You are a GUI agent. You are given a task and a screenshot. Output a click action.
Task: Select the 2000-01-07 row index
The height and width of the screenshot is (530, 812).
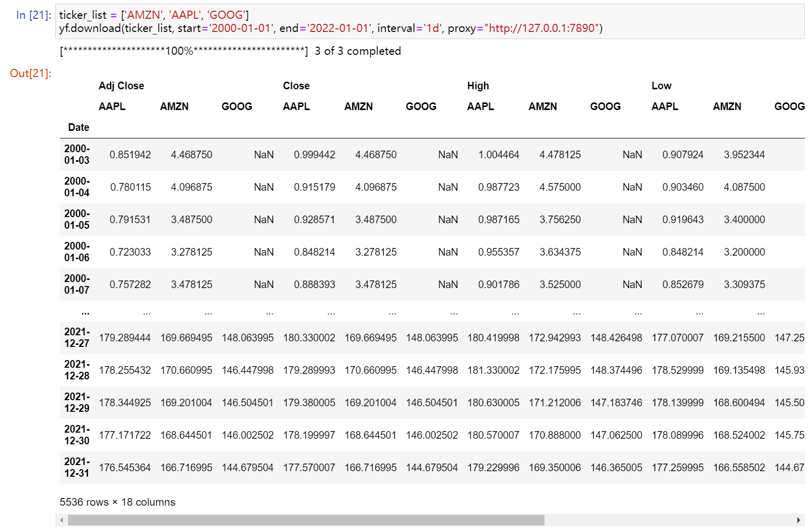point(77,284)
